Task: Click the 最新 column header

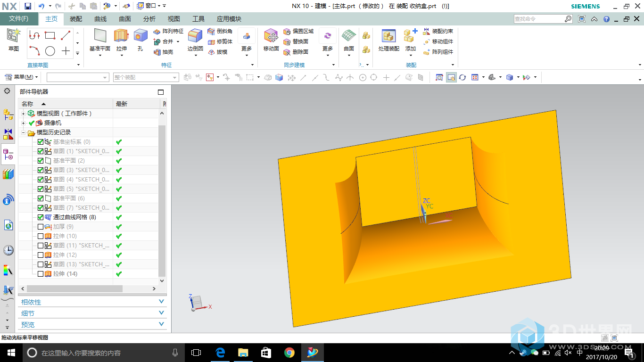Action: click(137, 104)
